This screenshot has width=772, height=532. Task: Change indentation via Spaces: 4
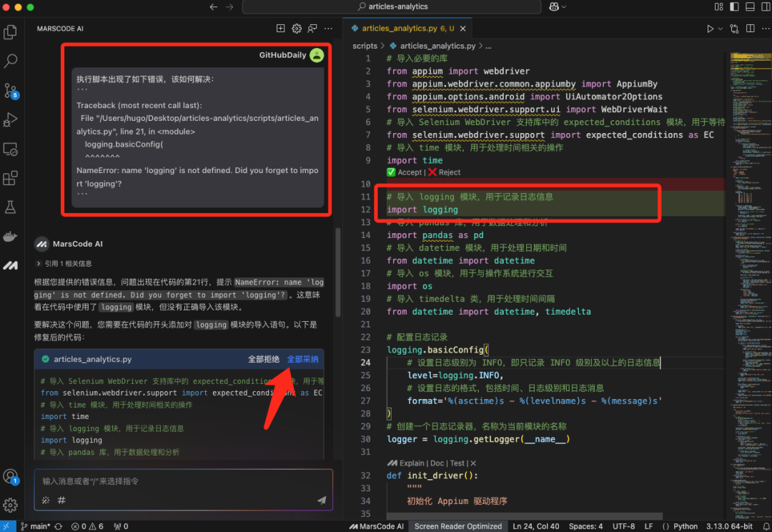click(x=585, y=526)
